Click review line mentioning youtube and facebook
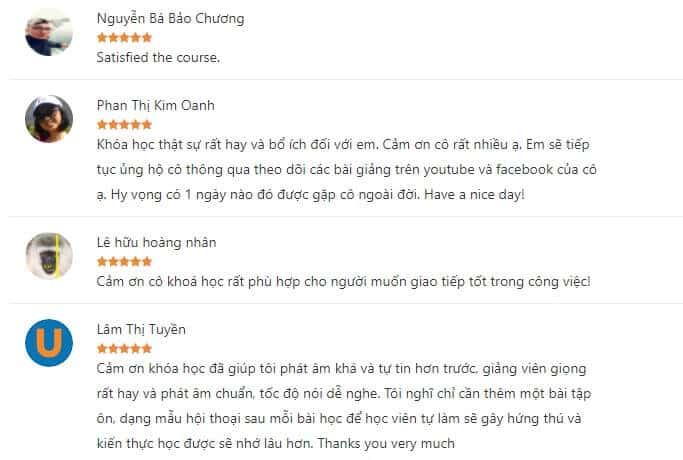Screen dimensions: 683x460 (347, 170)
